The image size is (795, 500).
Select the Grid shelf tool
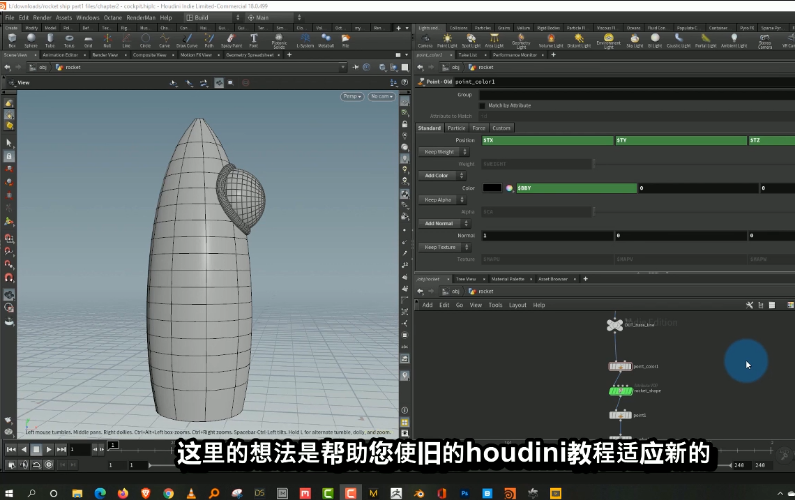(x=88, y=41)
